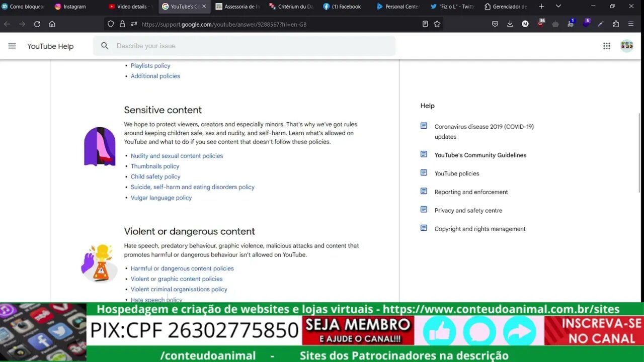644x362 pixels.
Task: Click the YouTube Help title
Action: (50, 46)
